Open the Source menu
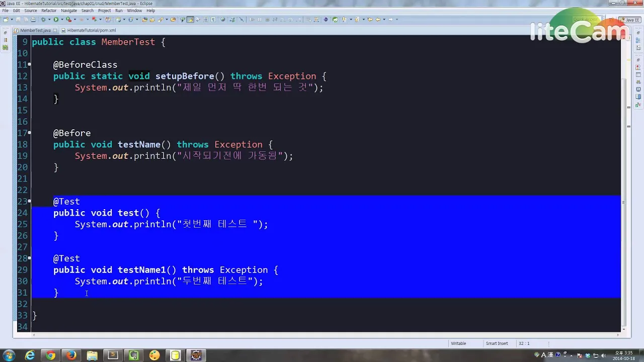 click(x=31, y=11)
